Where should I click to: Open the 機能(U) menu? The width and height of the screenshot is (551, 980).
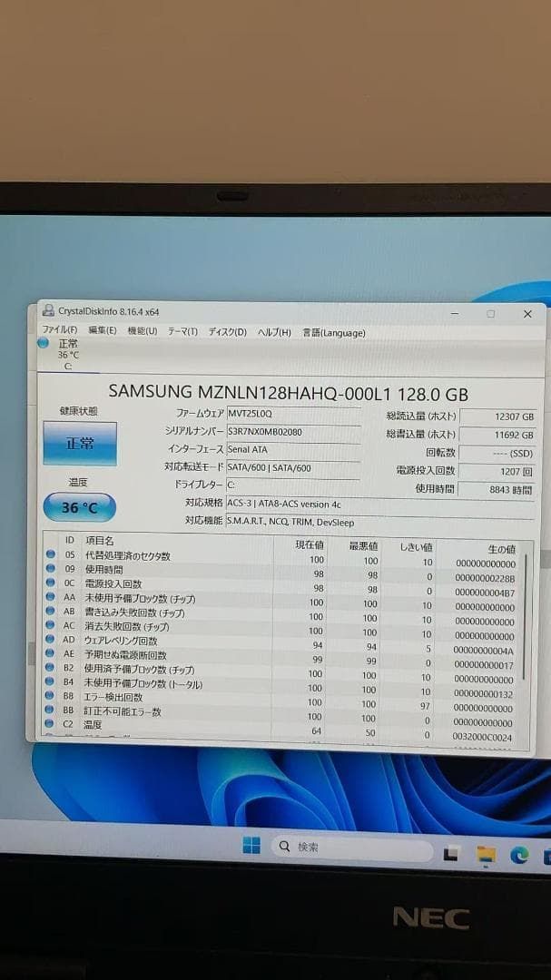coord(143,331)
